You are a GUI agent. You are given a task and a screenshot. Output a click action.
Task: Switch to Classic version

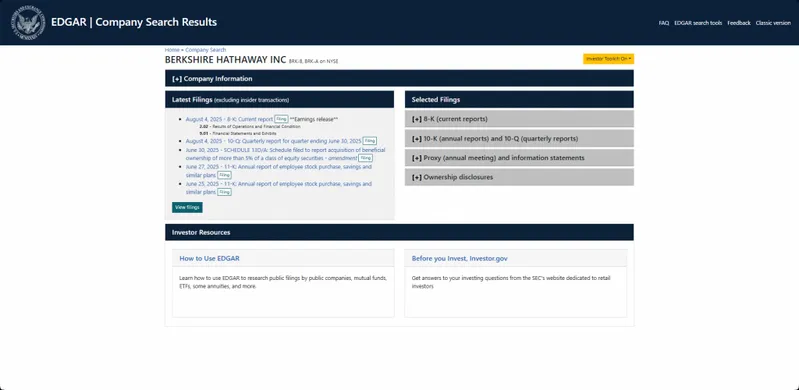pyautogui.click(x=773, y=23)
